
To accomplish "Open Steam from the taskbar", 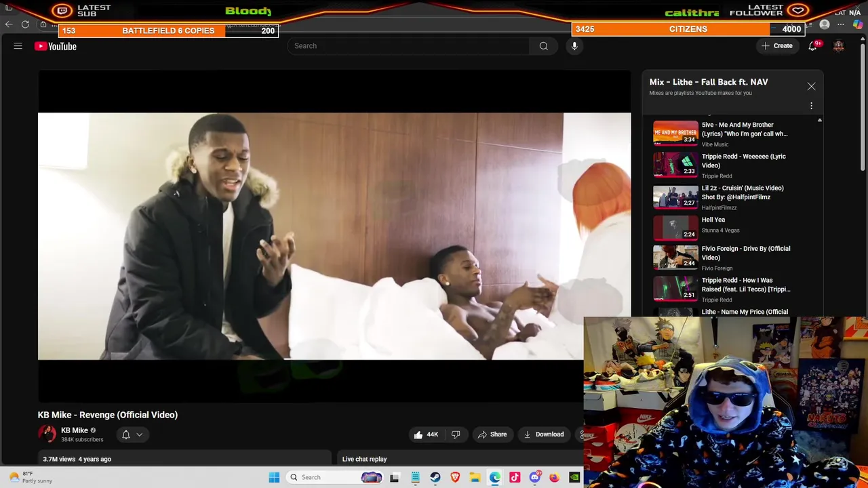I will click(435, 477).
